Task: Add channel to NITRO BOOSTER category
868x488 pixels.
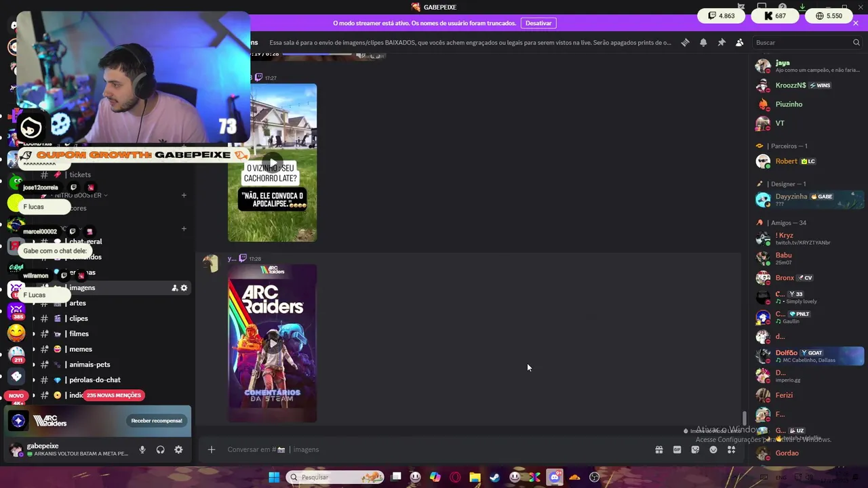Action: click(184, 195)
